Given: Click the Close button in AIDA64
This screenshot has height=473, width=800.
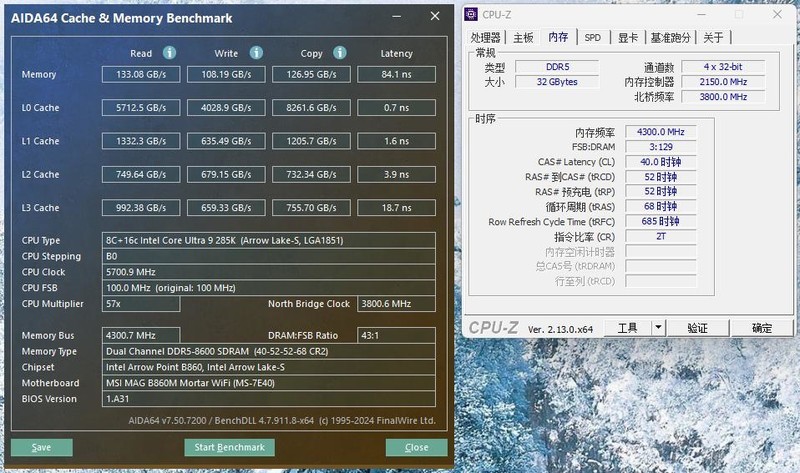Looking at the screenshot, I should tap(417, 447).
